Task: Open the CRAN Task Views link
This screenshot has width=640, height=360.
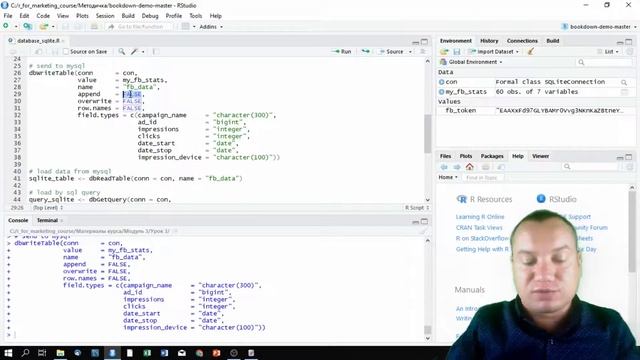Action: [479, 228]
